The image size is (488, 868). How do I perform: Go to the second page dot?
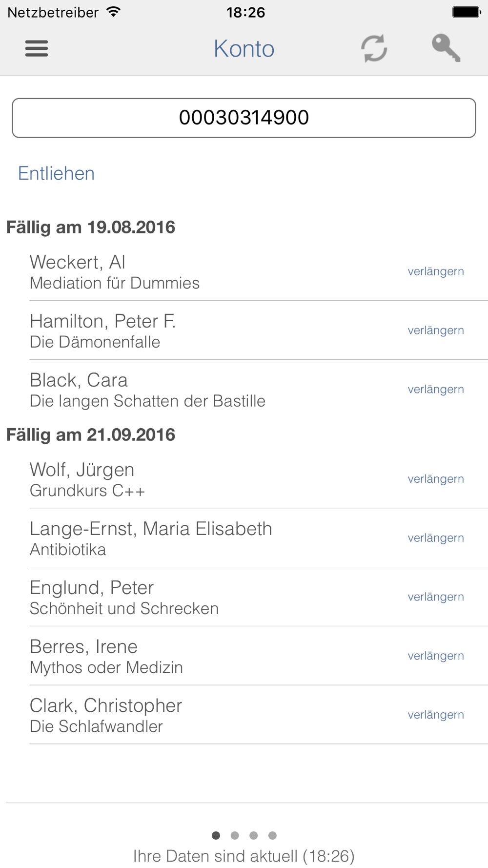click(235, 835)
